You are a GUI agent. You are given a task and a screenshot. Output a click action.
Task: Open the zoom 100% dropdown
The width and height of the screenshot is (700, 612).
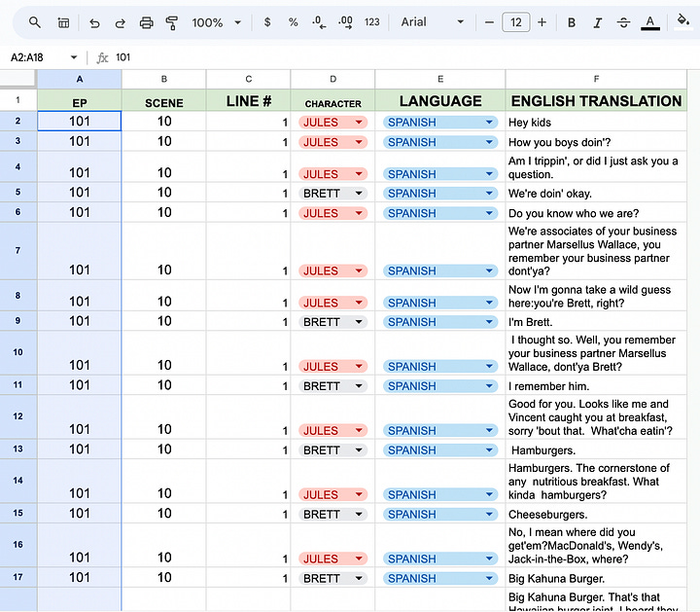(216, 22)
